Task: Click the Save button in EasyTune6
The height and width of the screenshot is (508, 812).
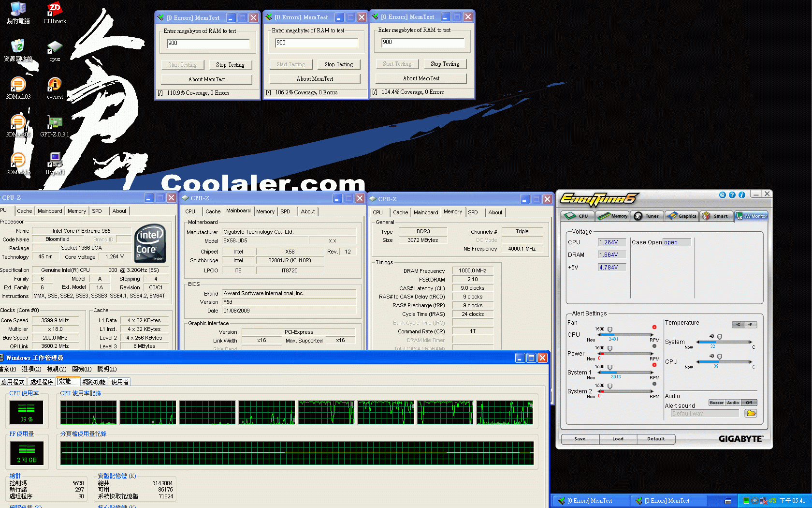Action: click(x=580, y=439)
